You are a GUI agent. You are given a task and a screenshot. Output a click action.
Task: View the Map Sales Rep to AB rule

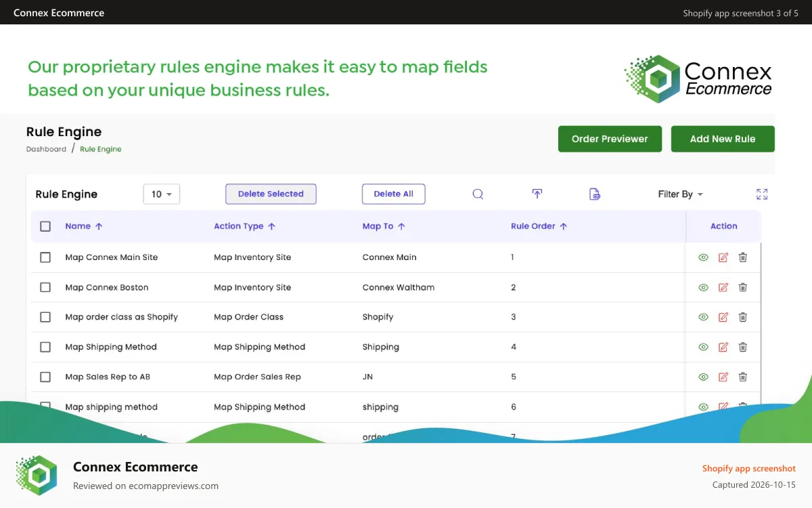click(703, 377)
